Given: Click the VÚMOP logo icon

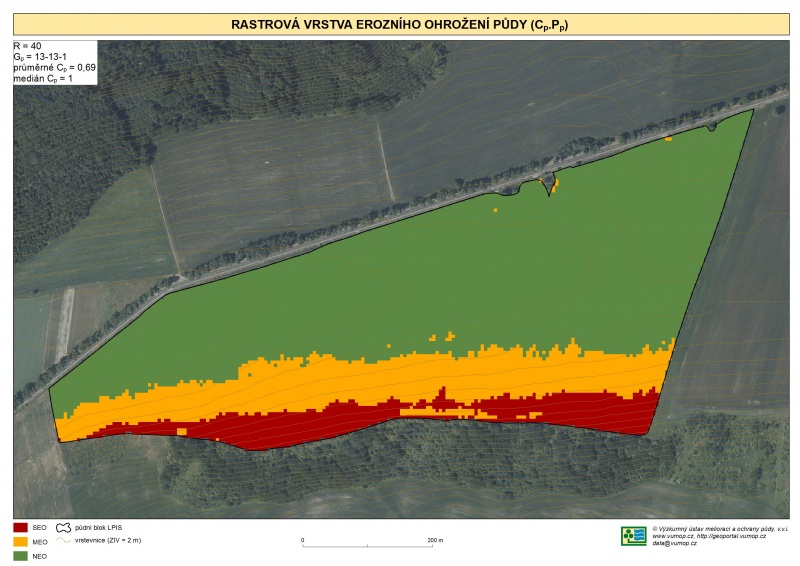Looking at the screenshot, I should pyautogui.click(x=633, y=536).
